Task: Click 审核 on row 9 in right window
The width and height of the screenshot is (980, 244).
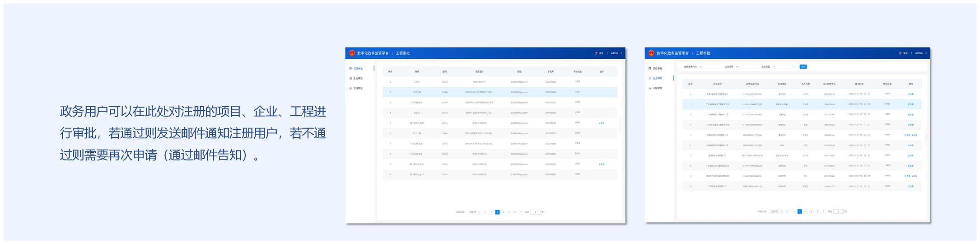Action: click(915, 176)
